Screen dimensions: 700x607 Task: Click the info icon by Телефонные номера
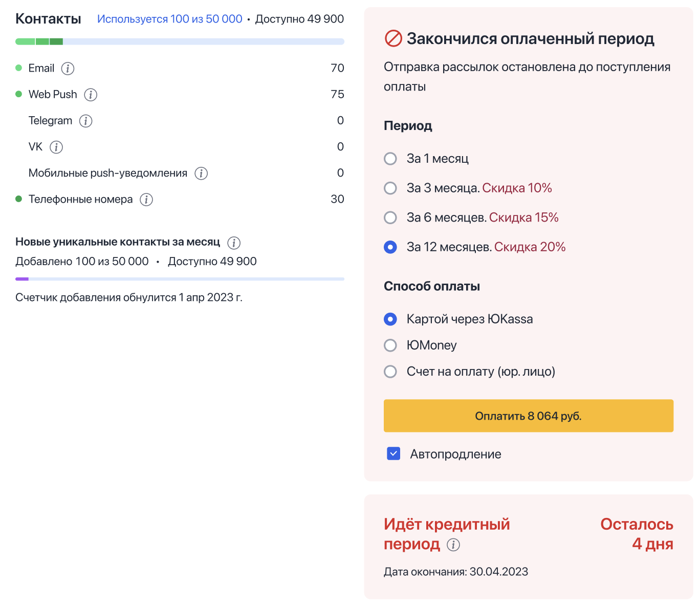146,200
